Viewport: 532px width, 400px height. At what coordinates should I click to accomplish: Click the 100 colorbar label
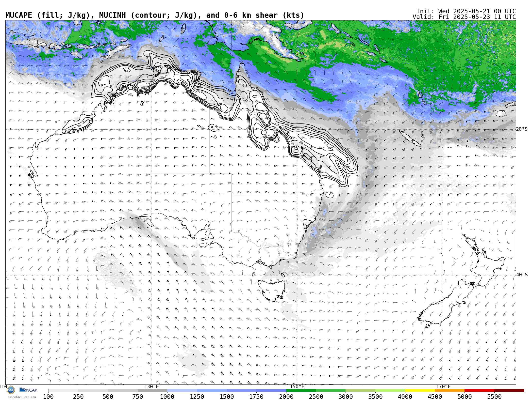pos(49,397)
